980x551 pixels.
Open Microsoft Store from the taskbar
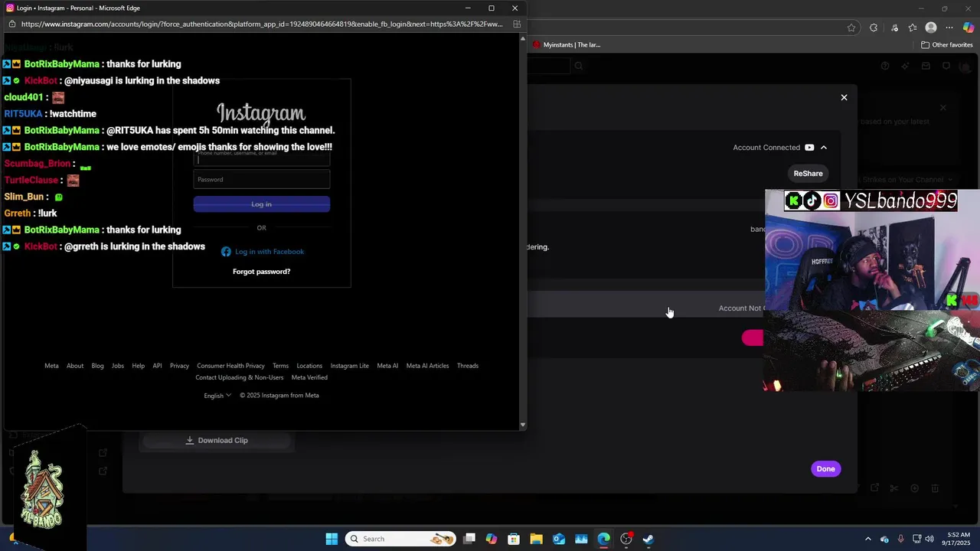pos(514,539)
